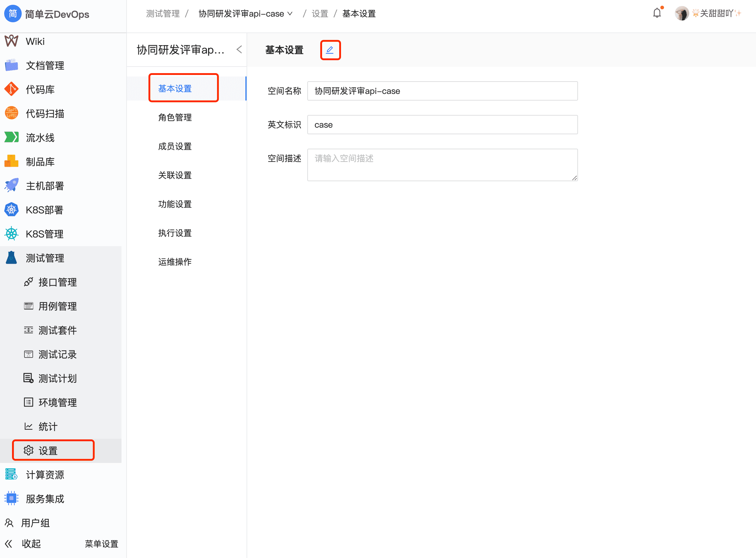This screenshot has width=756, height=558.
Task: Click into the 空间描述 text area
Action: [442, 165]
